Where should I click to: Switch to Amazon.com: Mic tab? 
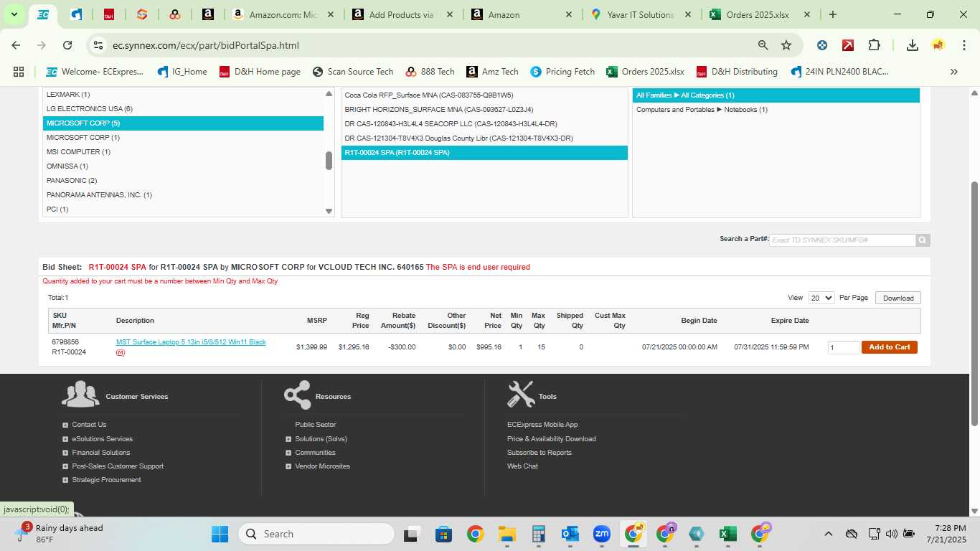[x=283, y=14]
